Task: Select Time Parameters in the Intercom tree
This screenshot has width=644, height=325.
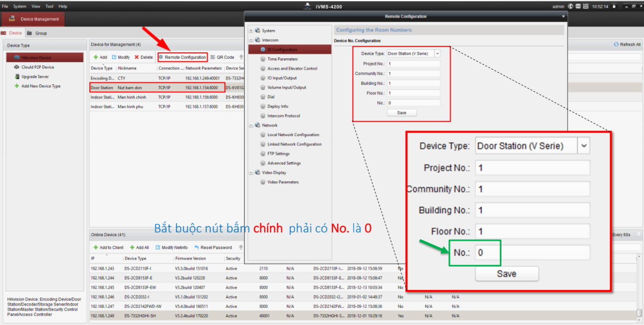Action: click(282, 59)
